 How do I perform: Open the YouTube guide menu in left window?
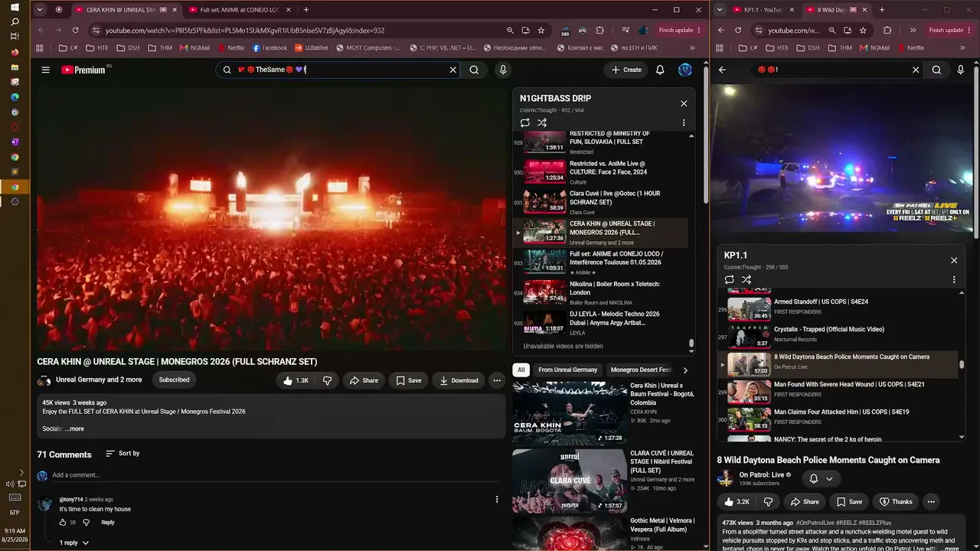coord(45,70)
